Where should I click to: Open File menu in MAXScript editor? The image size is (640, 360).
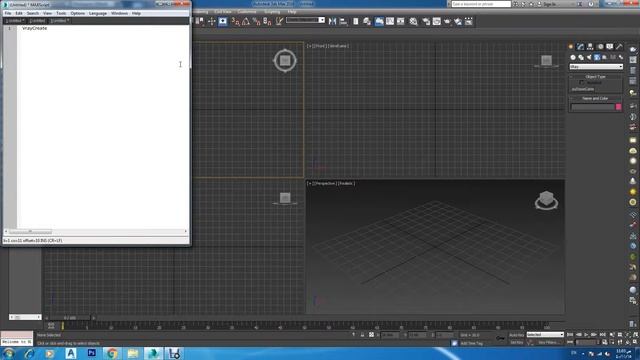point(8,13)
